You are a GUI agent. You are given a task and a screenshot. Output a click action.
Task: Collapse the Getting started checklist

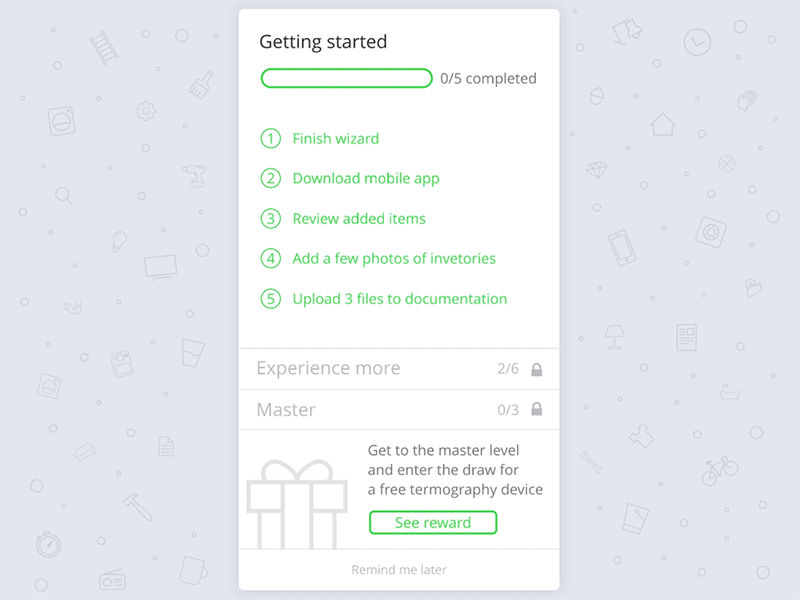pos(323,42)
